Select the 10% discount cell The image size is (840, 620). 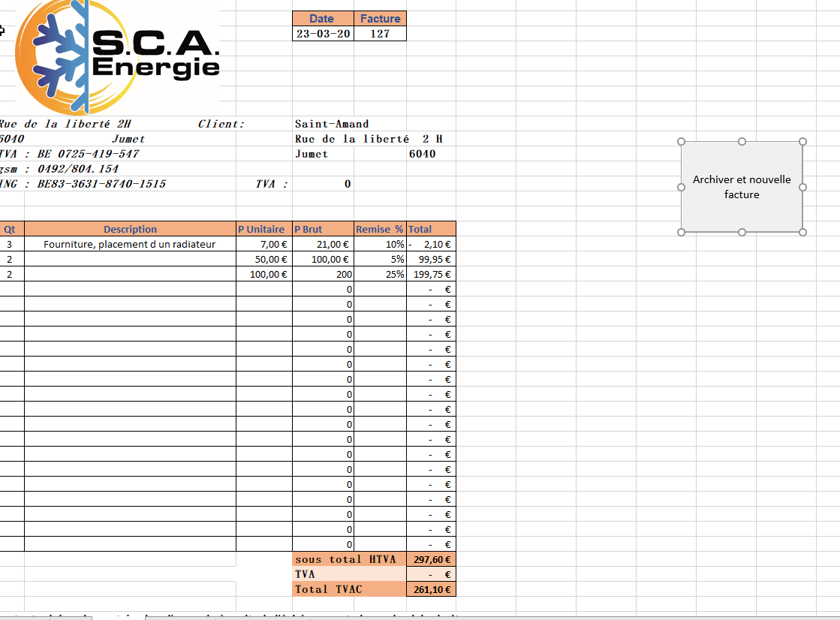380,244
